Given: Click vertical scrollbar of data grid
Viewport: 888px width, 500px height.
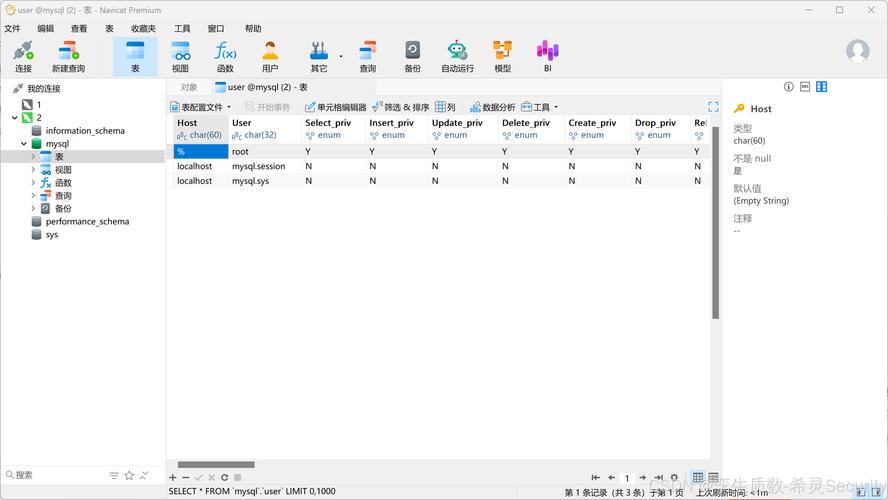Looking at the screenshot, I should [x=715, y=223].
